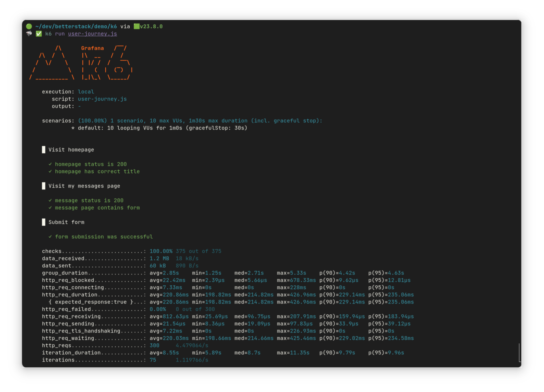The height and width of the screenshot is (392, 544).
Task: Click the white block beside Visit homepage
Action: [43, 150]
